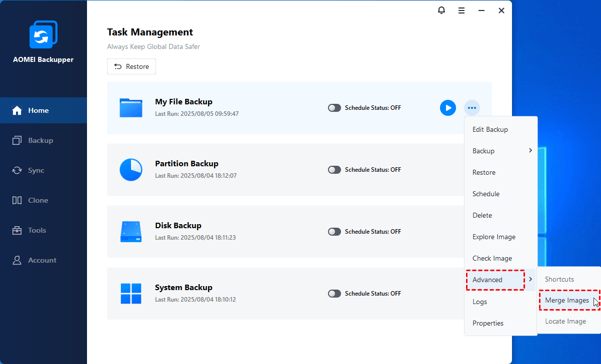The image size is (601, 364).
Task: Toggle schedule status for My File Backup
Action: click(334, 108)
